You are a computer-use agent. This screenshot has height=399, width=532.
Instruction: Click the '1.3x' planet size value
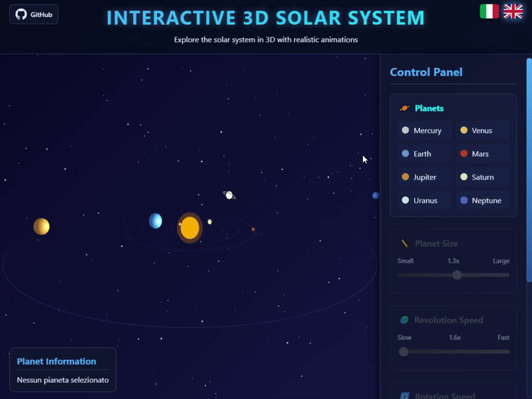(x=454, y=261)
